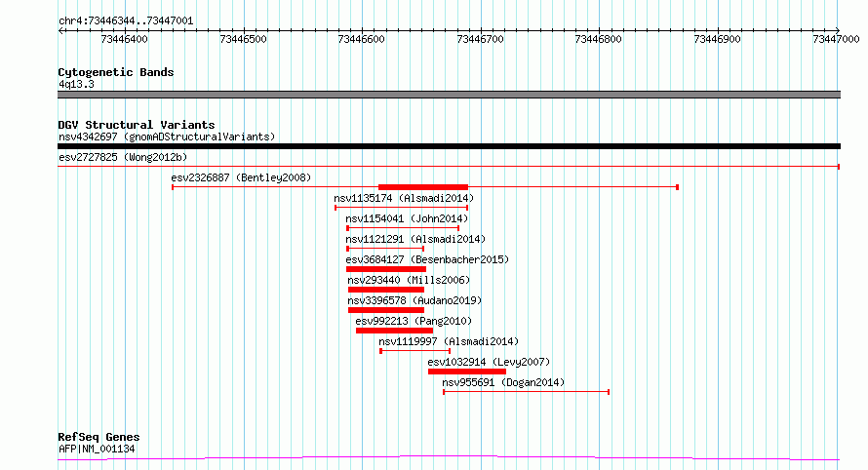This screenshot has width=868, height=470.
Task: Select ruler position 73446600
Action: click(362, 39)
